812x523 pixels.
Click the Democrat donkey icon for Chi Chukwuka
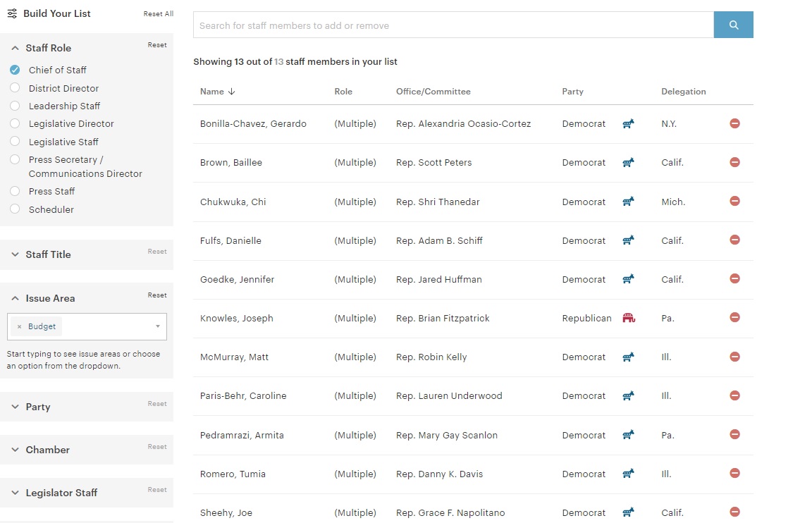coord(629,202)
